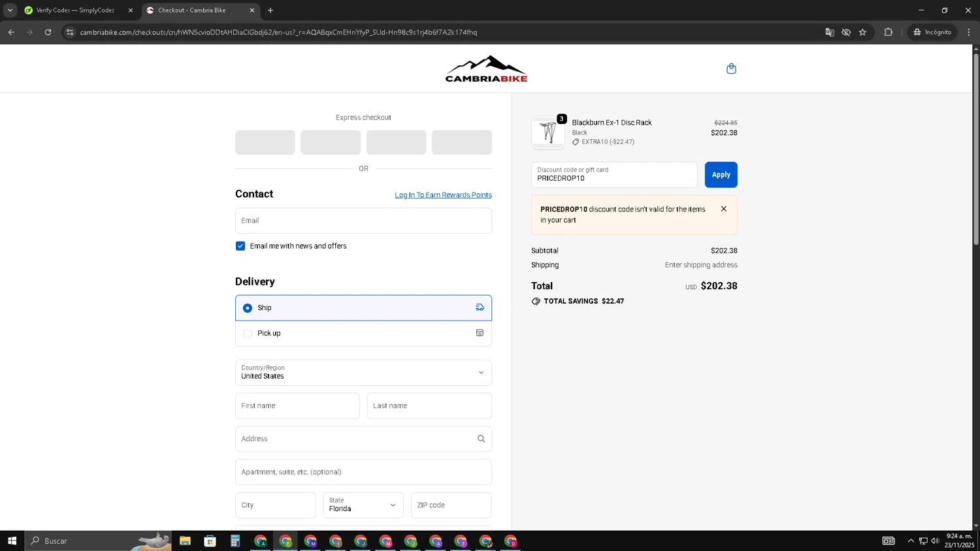View site information icon in address bar
Screen dimensions: 980x551
(x=70, y=32)
